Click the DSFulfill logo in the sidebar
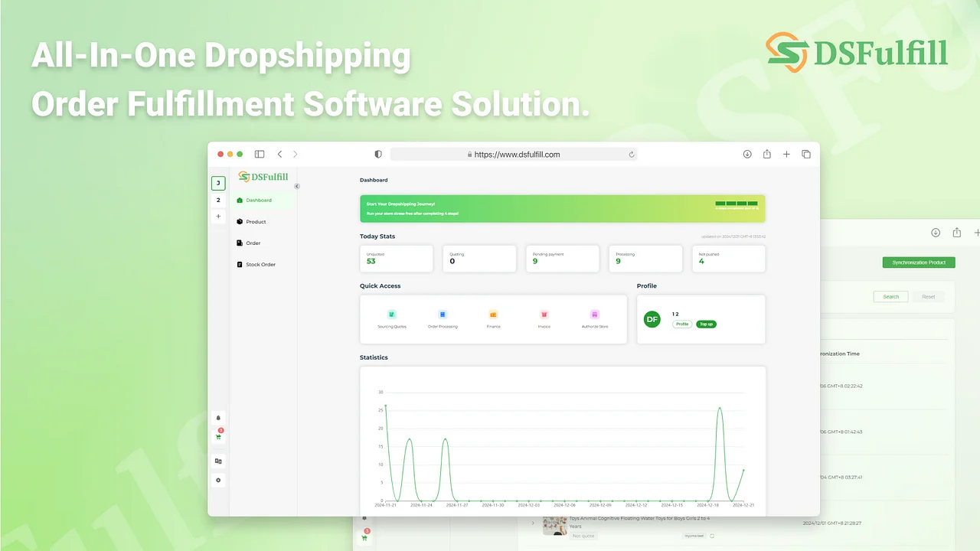Screen dimensions: 980x551 click(x=263, y=176)
